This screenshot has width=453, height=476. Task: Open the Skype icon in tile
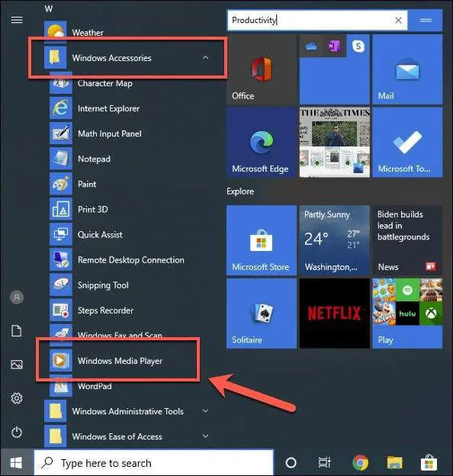coord(358,46)
